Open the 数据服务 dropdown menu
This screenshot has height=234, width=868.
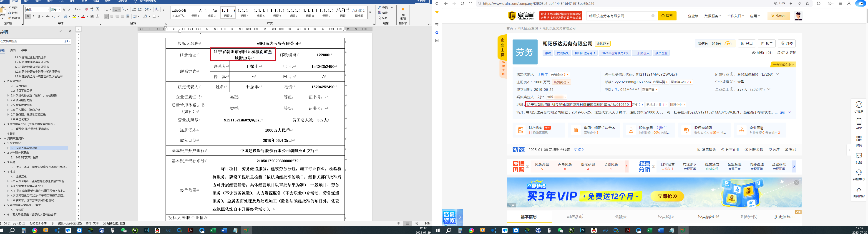click(x=712, y=16)
